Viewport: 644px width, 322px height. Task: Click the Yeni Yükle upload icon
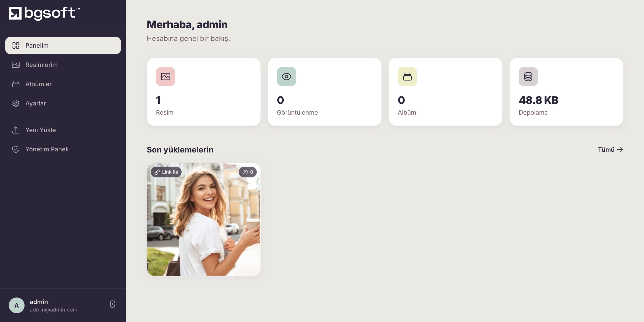(x=16, y=130)
